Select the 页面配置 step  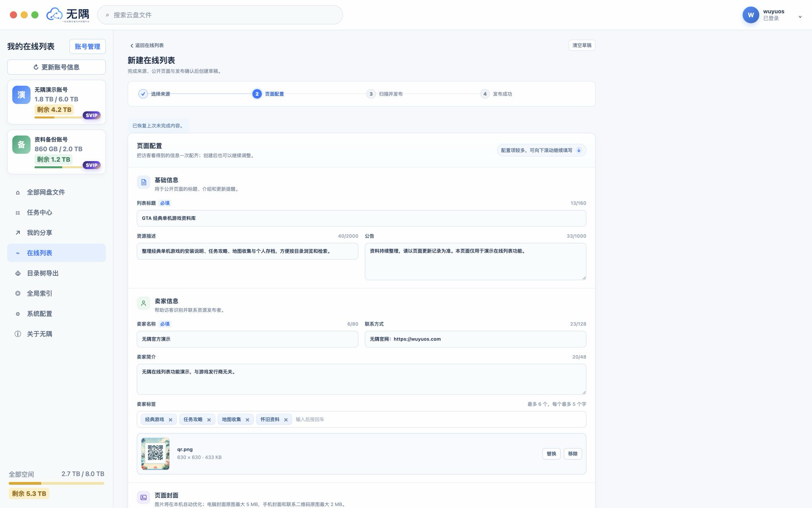(268, 94)
